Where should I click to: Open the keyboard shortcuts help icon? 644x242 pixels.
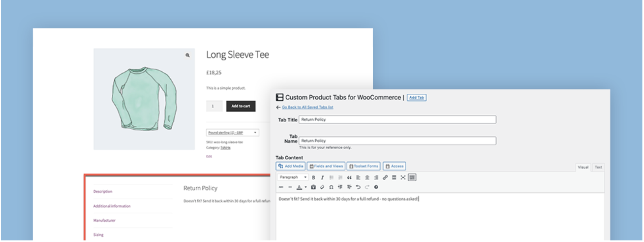(x=376, y=187)
